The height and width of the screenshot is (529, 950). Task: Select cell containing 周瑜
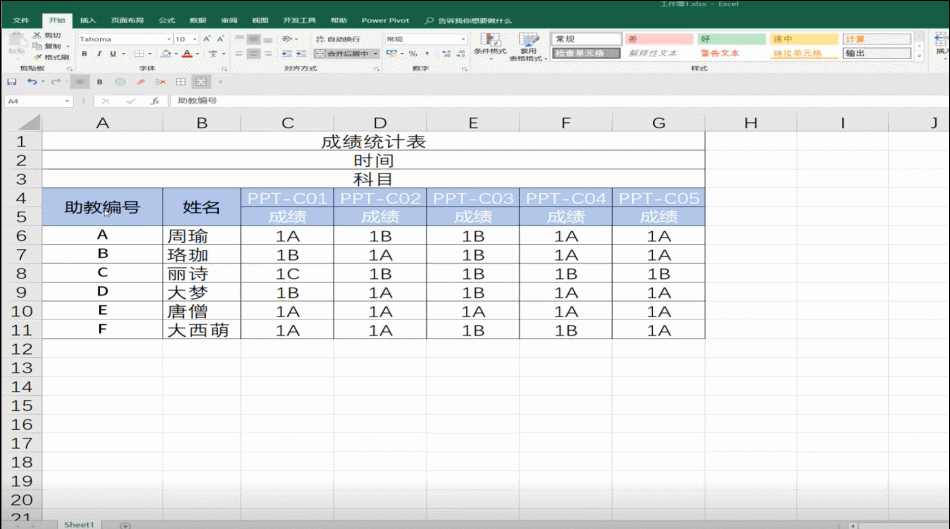coord(202,236)
